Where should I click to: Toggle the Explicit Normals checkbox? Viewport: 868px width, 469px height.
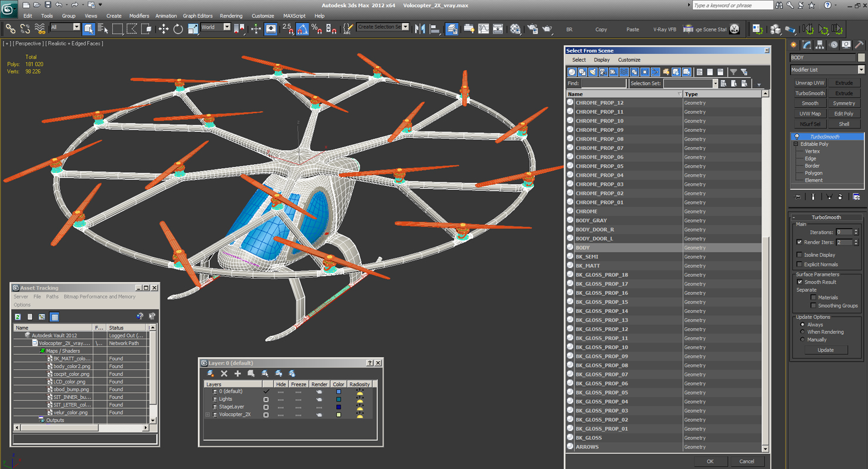coord(799,264)
